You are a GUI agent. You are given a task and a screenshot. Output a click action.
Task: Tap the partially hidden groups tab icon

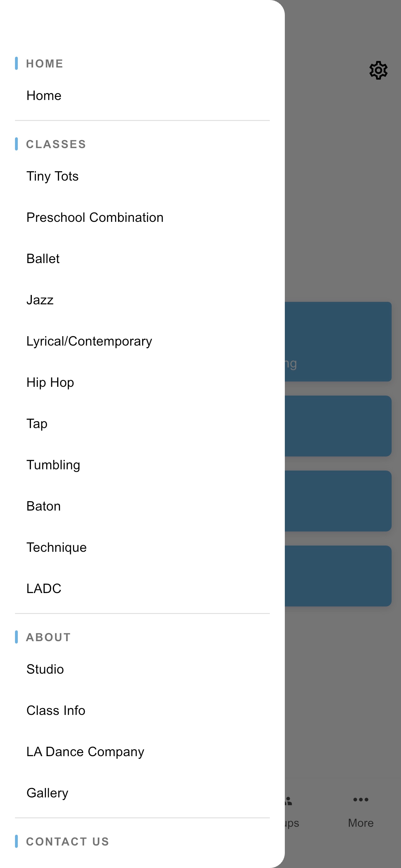tap(289, 801)
